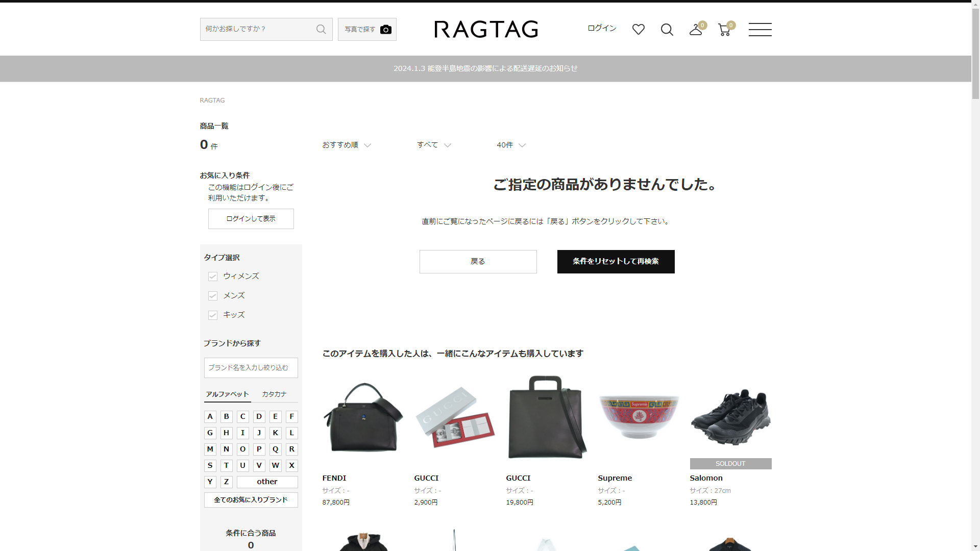Screen dimensions: 980x551
Task: Click the search magnifier icon beside login
Action: coord(667,30)
